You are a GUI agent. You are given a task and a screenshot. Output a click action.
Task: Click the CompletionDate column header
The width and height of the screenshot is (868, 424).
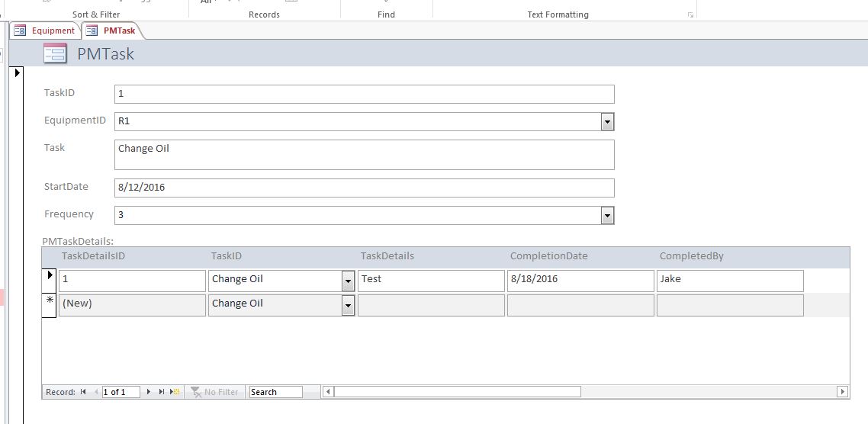(x=549, y=256)
